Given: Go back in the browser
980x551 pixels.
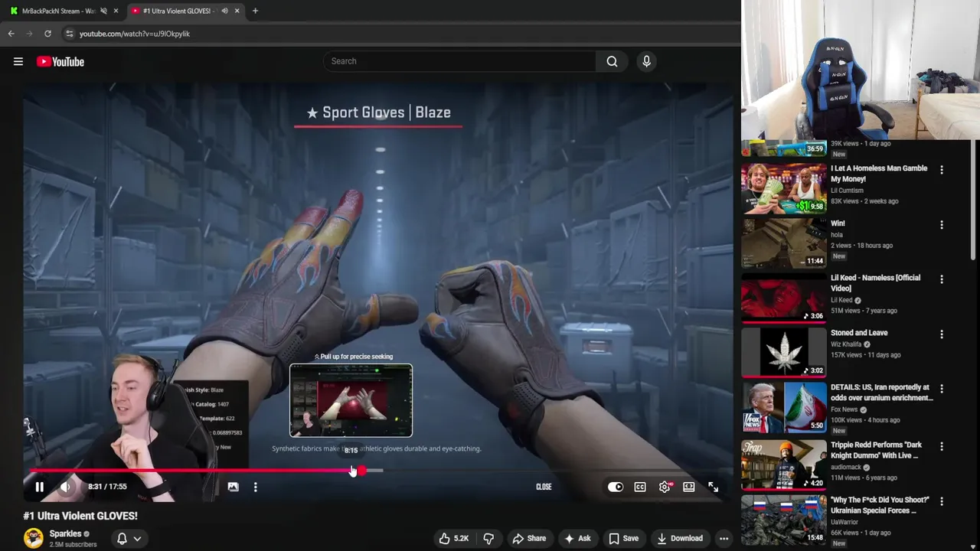Looking at the screenshot, I should pyautogui.click(x=11, y=34).
